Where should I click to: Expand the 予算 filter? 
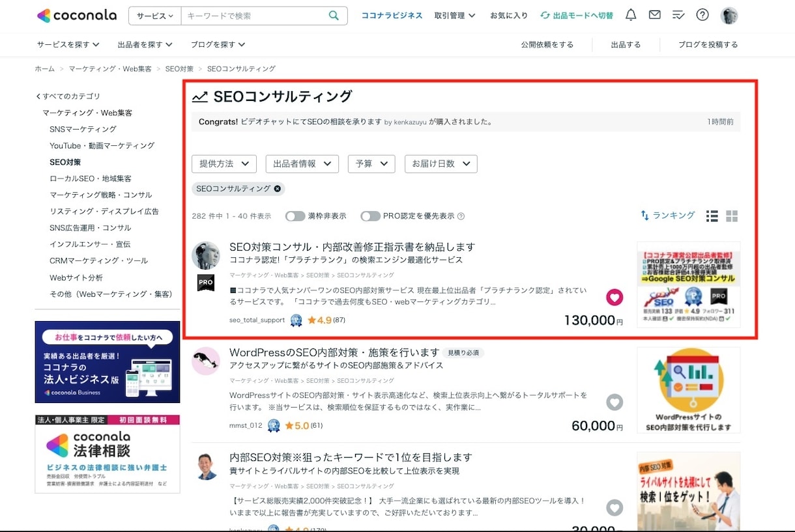(371, 164)
